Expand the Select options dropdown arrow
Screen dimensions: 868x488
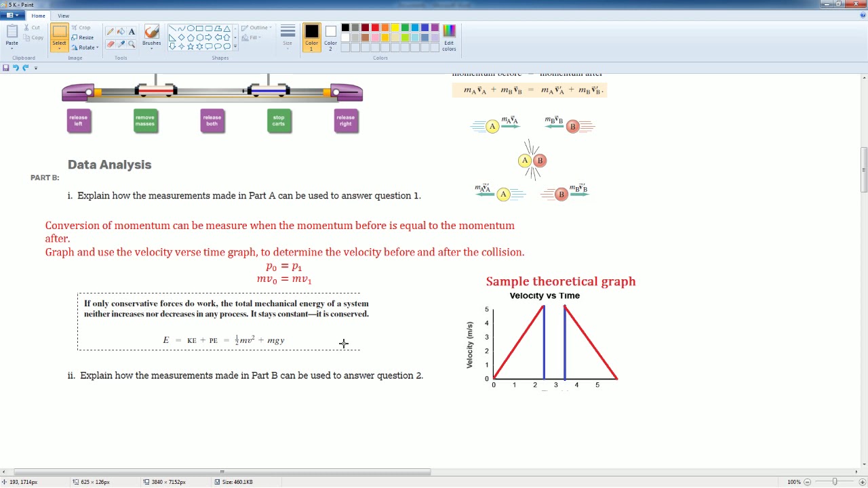pyautogui.click(x=59, y=49)
